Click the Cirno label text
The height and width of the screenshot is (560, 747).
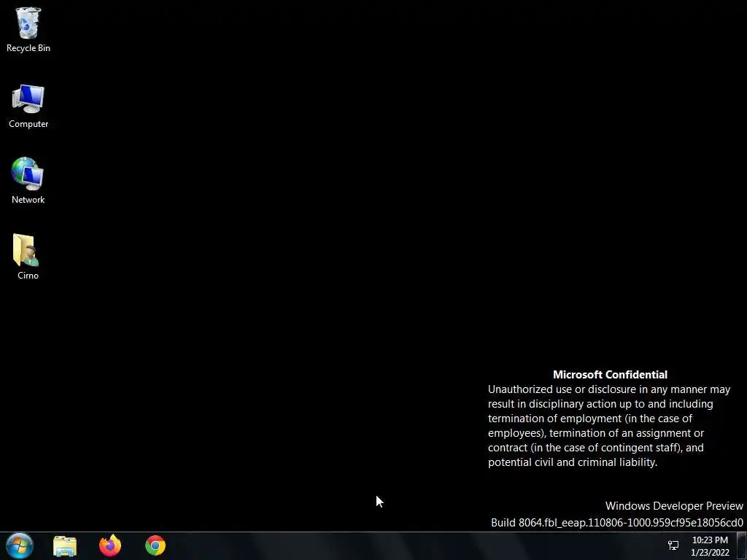(x=28, y=275)
